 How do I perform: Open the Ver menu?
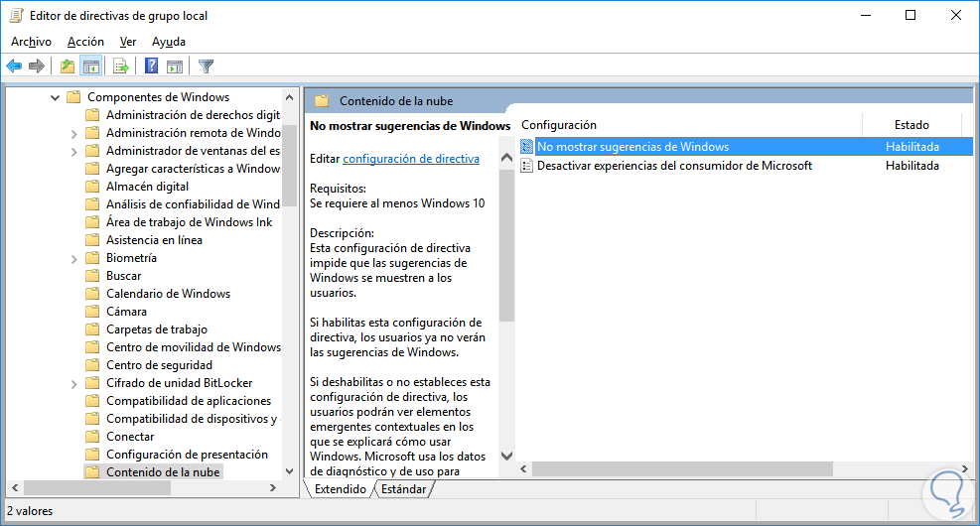pos(128,42)
